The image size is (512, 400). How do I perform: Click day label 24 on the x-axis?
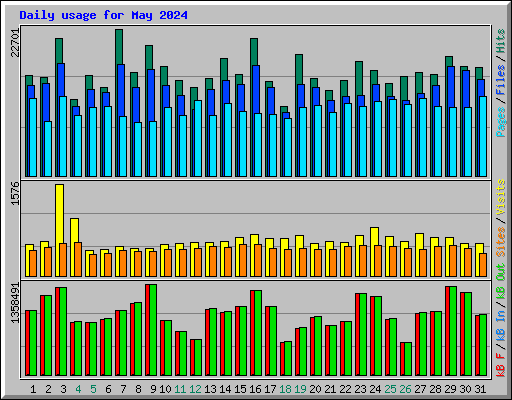(375, 389)
